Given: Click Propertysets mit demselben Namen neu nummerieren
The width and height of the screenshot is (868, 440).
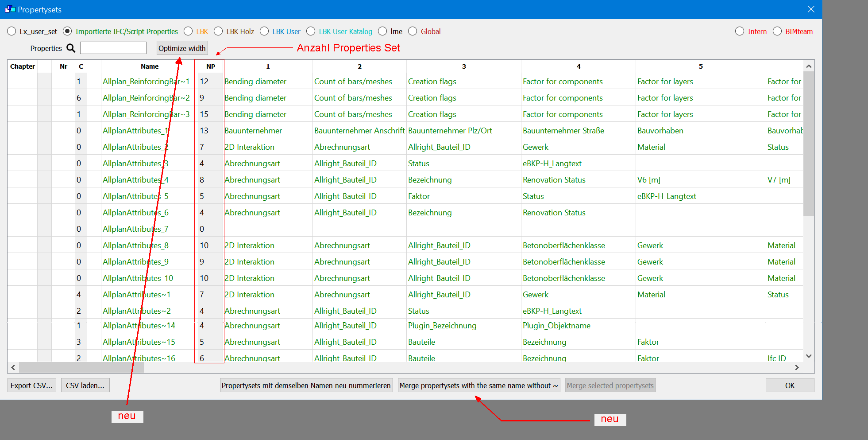Looking at the screenshot, I should coord(306,385).
